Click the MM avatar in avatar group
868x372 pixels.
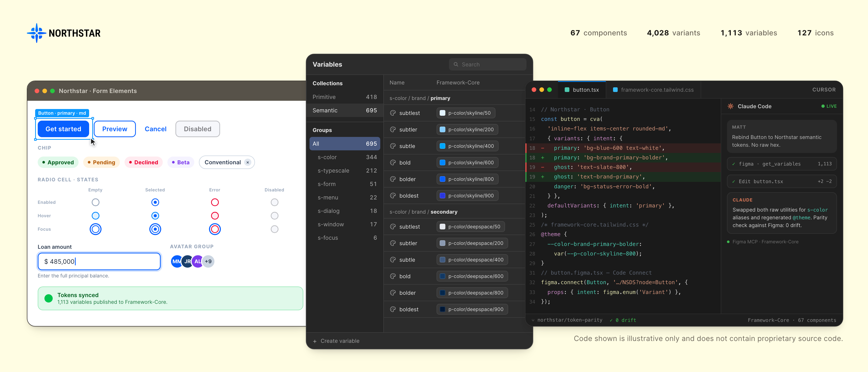176,261
